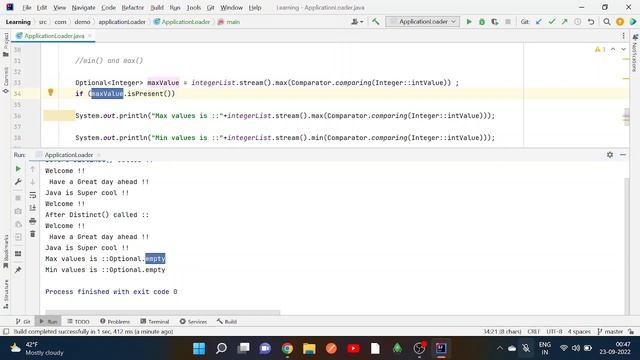640x360 pixels.
Task: Build project with the hammer icon
Action: point(376,22)
